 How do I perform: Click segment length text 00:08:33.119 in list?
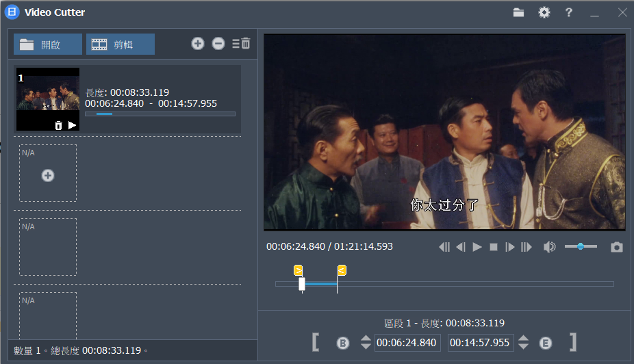coord(140,92)
